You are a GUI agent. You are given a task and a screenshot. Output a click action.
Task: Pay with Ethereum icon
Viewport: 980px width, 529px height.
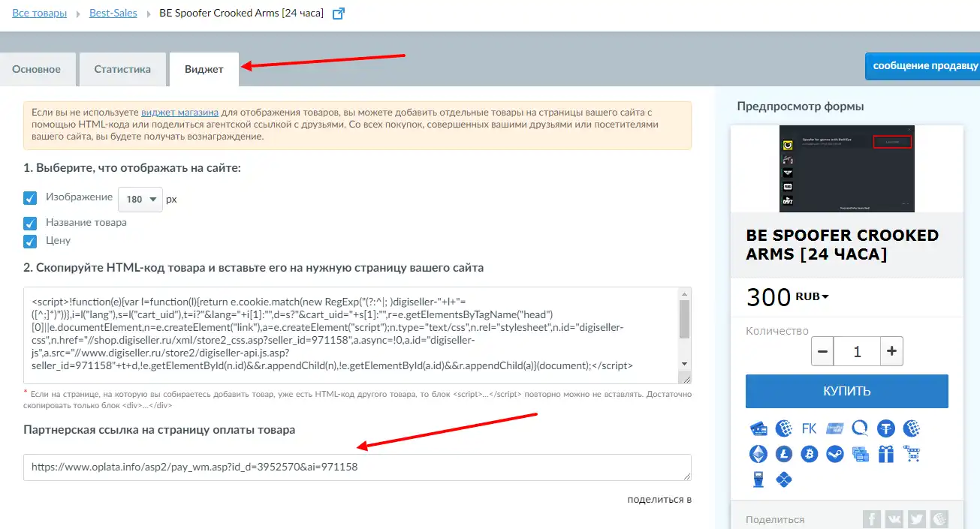tap(758, 454)
